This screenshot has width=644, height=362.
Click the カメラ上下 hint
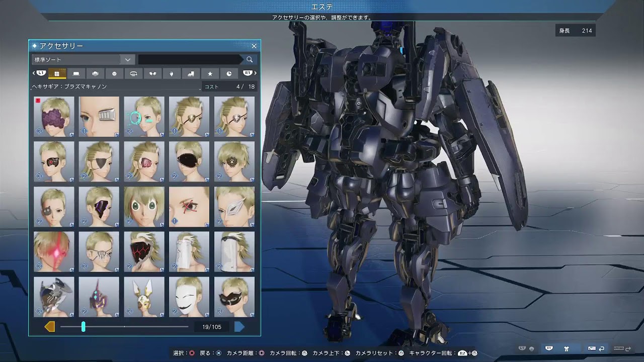pos(332,353)
